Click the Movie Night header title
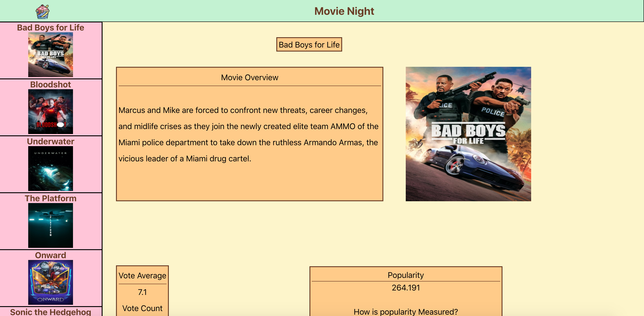Viewport: 644px width, 316px height. click(x=344, y=11)
